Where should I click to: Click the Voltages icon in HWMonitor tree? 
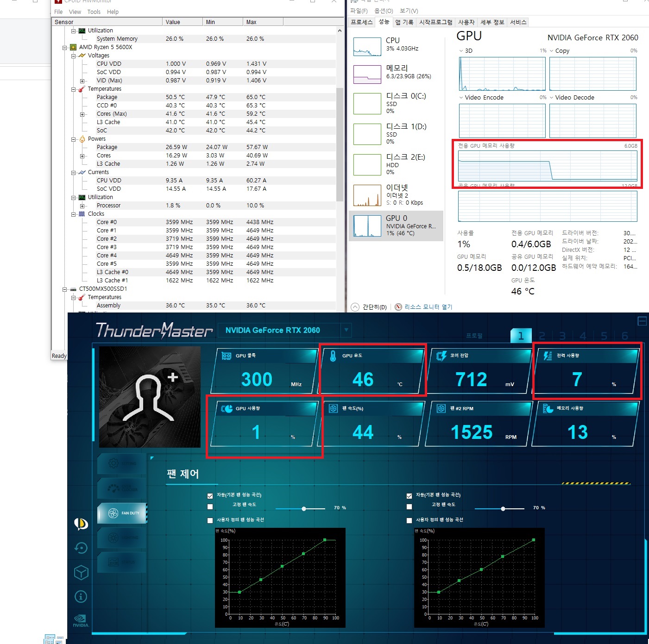click(82, 56)
